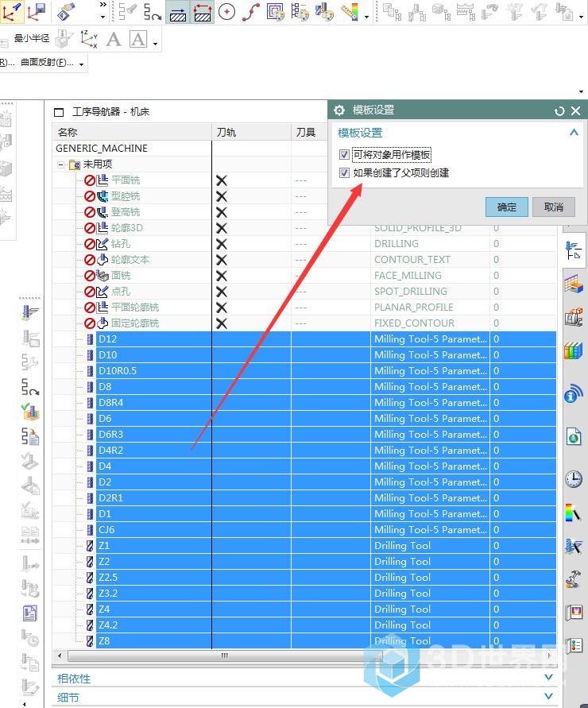This screenshot has width=588, height=708.
Task: Collapse the 模板设置 section chevron
Action: coord(574,132)
